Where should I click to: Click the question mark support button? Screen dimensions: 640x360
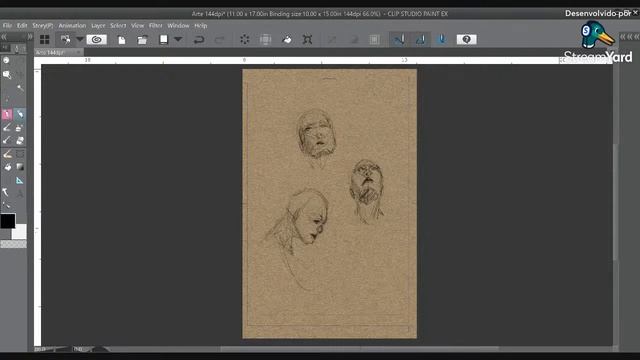pyautogui.click(x=467, y=39)
